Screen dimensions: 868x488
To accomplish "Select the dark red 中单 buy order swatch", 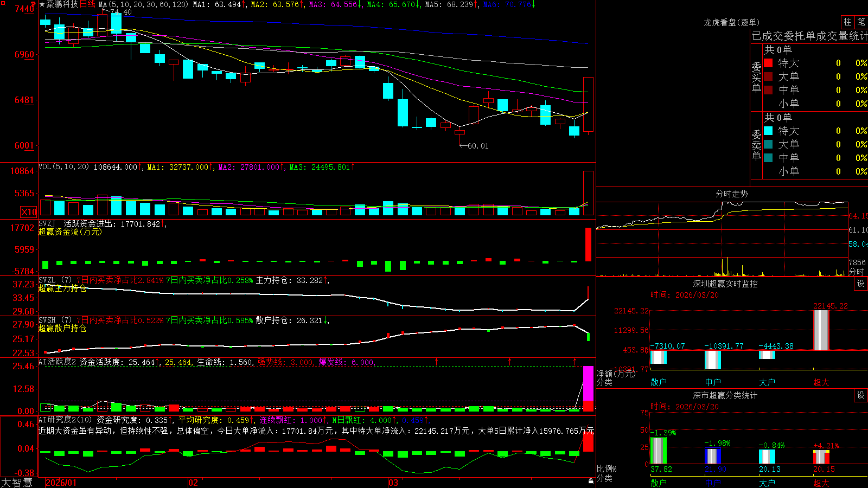I will click(x=768, y=89).
